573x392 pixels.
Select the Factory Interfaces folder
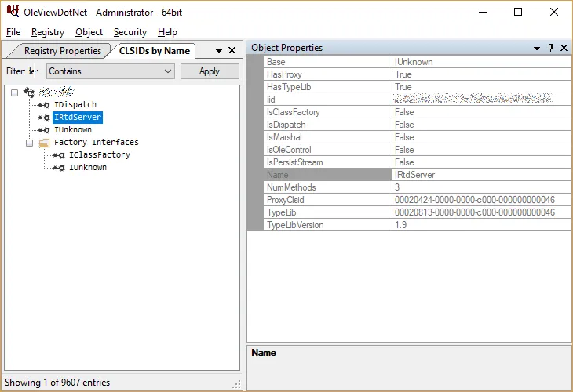[97, 143]
